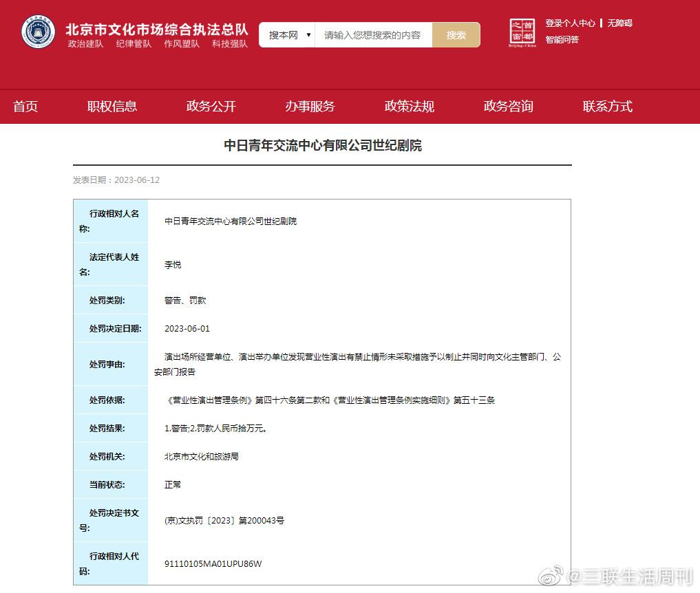Select the article title 中日青年交流中心有限公司世纪剧院
Image resolution: width=700 pixels, height=593 pixels.
324,145
